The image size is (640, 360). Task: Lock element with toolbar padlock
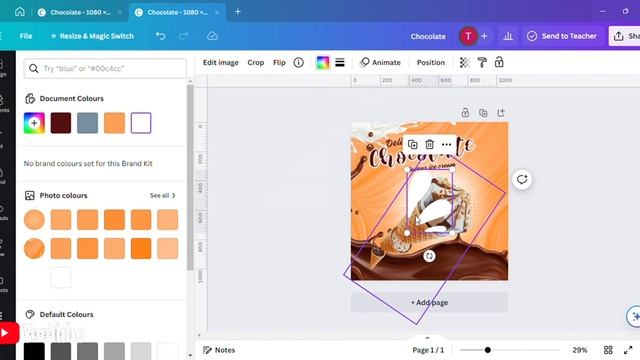499,62
